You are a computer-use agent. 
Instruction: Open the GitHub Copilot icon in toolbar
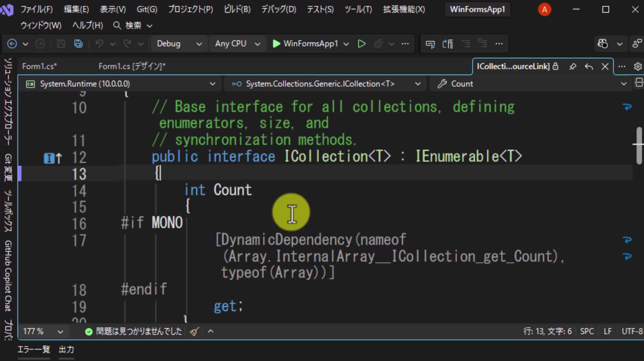pyautogui.click(x=602, y=44)
